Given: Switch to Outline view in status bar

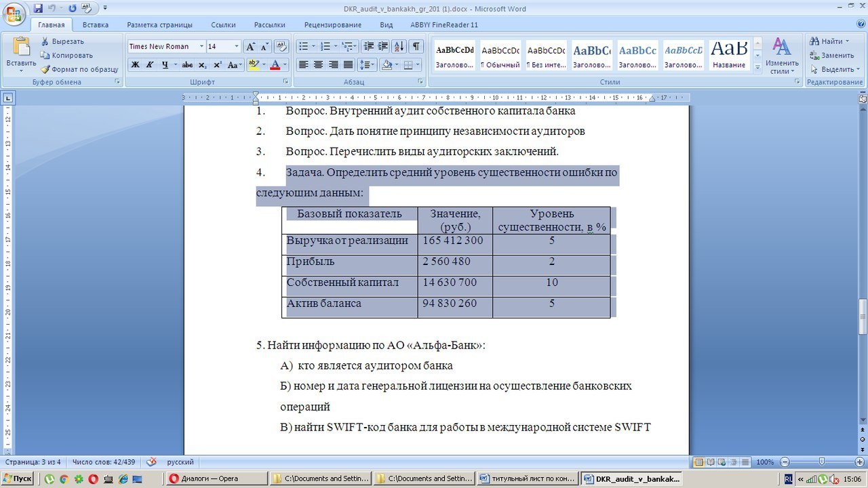Looking at the screenshot, I should click(x=732, y=462).
